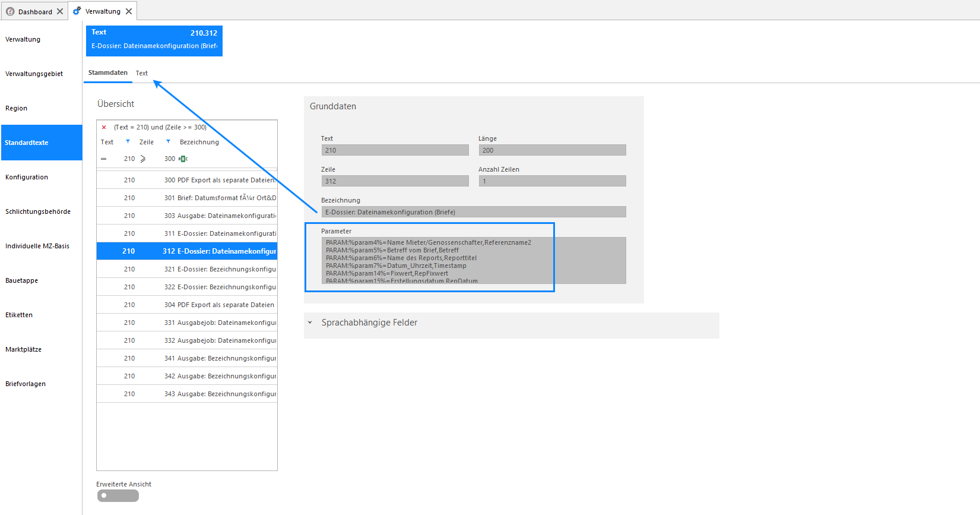Select row 311 E-Dossier: Dateinamekonfiguration
This screenshot has width=980, height=515.
(187, 233)
